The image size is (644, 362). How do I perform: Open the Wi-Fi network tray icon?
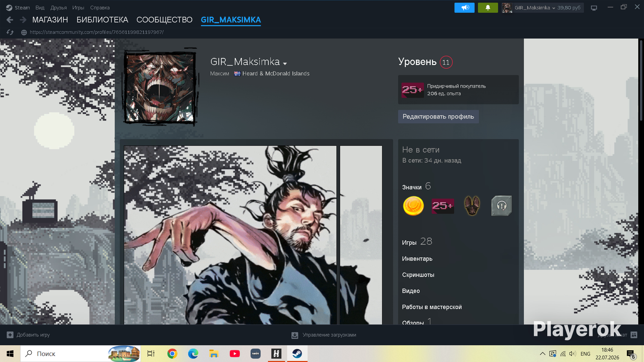pos(563,354)
